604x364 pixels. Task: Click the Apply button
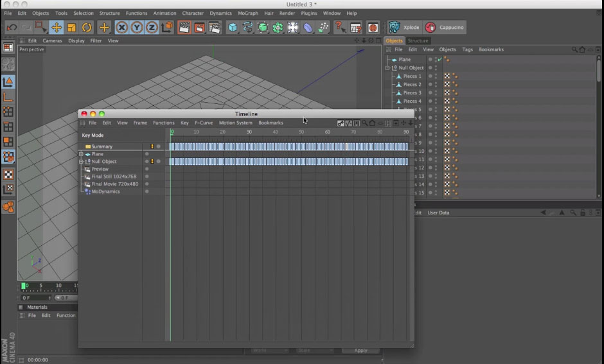[x=360, y=351]
